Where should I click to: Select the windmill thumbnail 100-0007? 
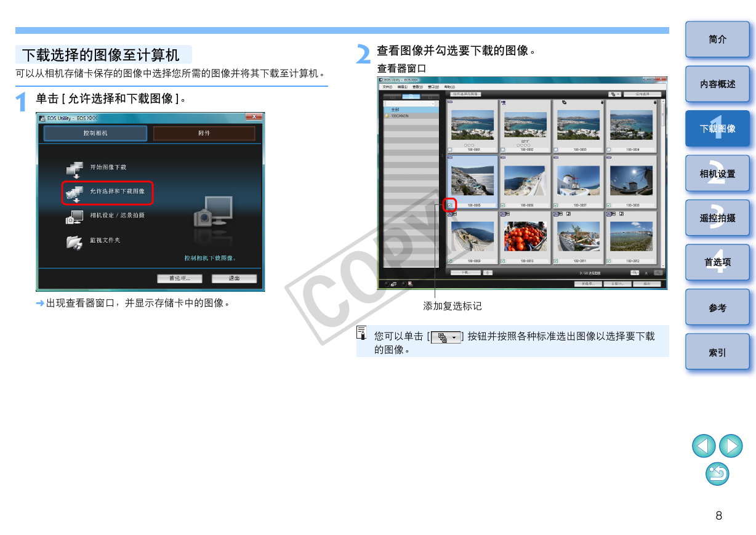578,180
